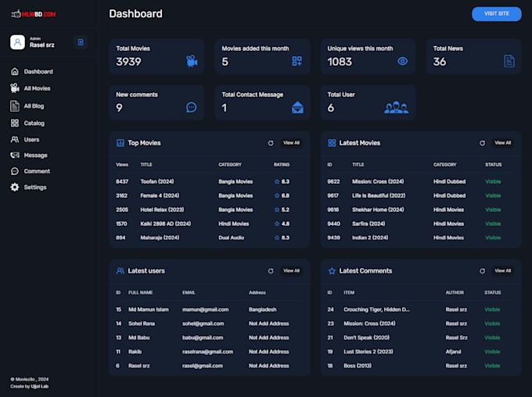
Task: Select Toofan (2024) in Top Movies
Action: [x=157, y=181]
